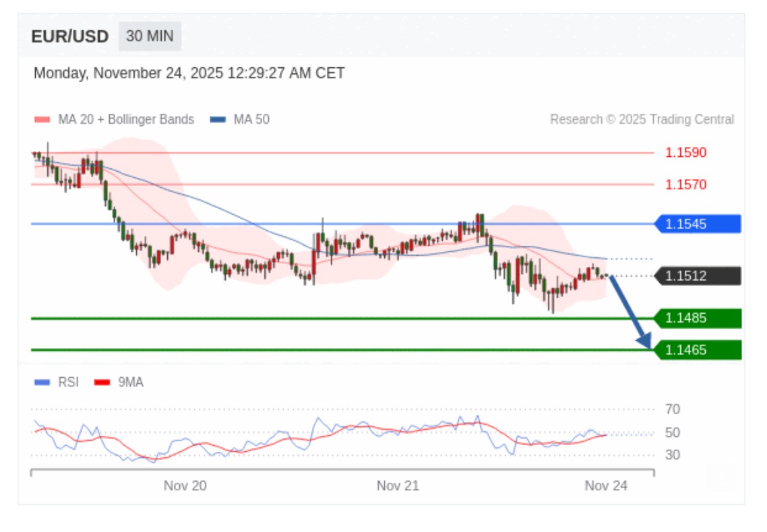Viewport: 767px width, 532px height.
Task: Select the black 1.1512 current price tag
Action: point(697,275)
